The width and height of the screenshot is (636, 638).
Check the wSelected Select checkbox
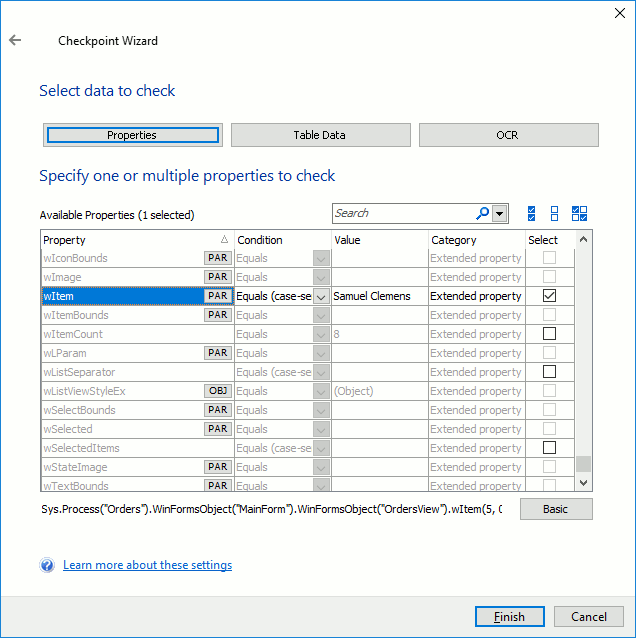coord(549,428)
